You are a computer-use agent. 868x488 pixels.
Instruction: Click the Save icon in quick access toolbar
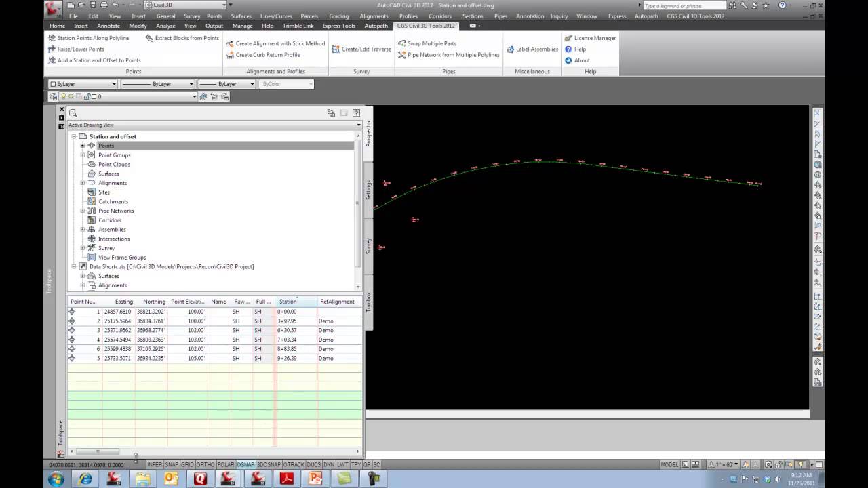click(x=94, y=5)
